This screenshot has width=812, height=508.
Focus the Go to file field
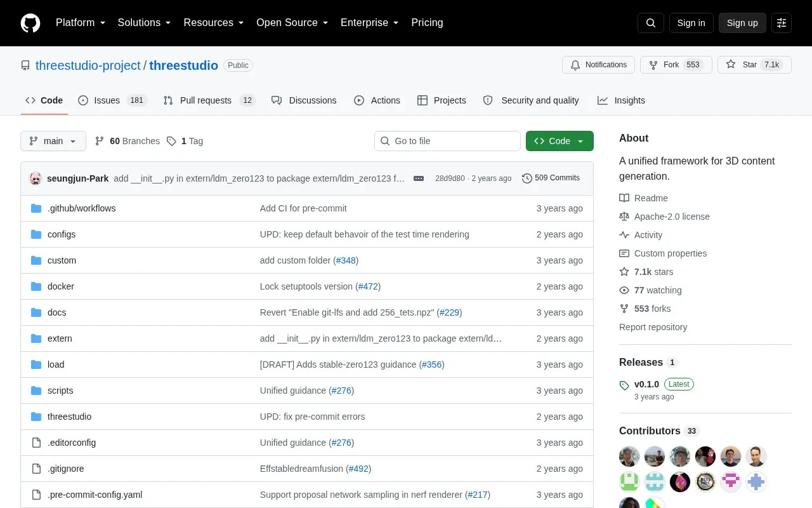pyautogui.click(x=447, y=141)
